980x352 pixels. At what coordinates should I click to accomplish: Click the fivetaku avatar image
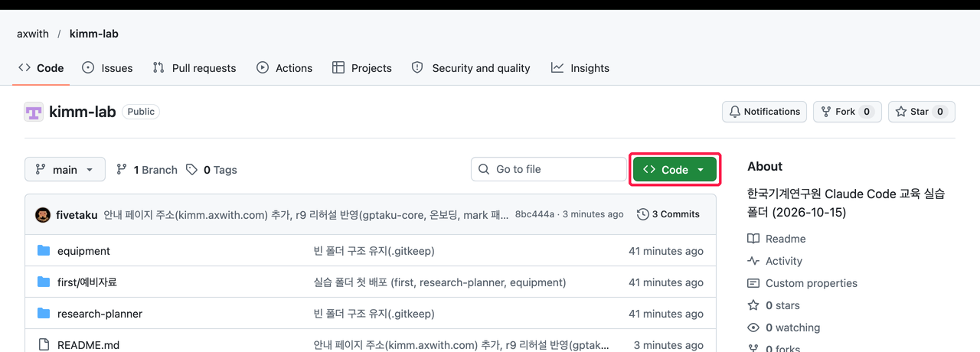[43, 214]
